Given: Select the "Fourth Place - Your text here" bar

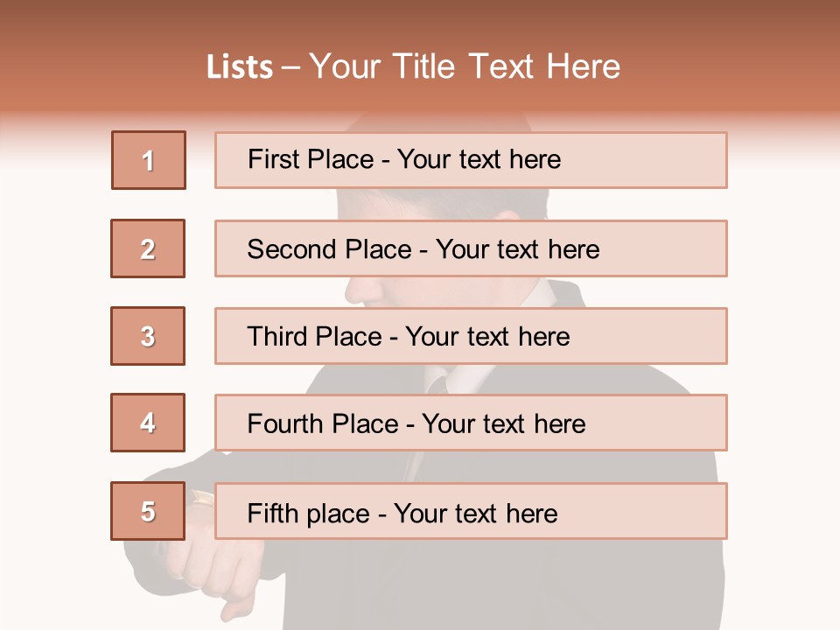Looking at the screenshot, I should (x=471, y=423).
